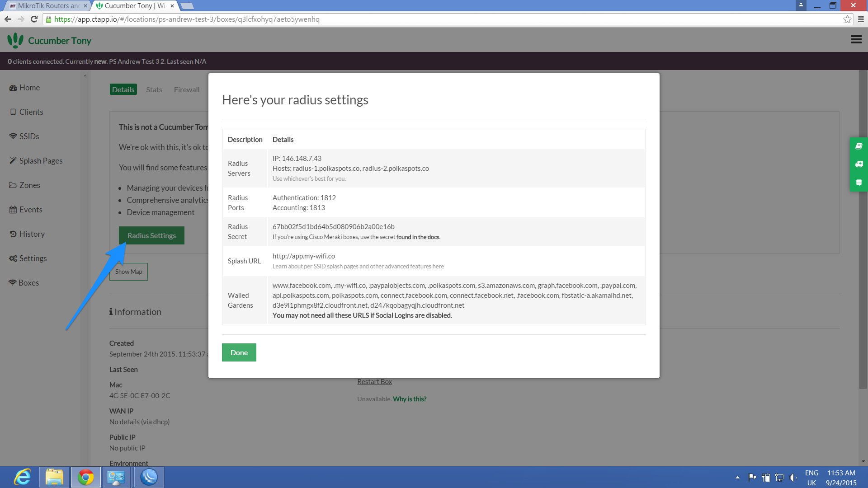This screenshot has width=868, height=488.
Task: Open the blue phone app in taskbar
Action: (x=149, y=477)
